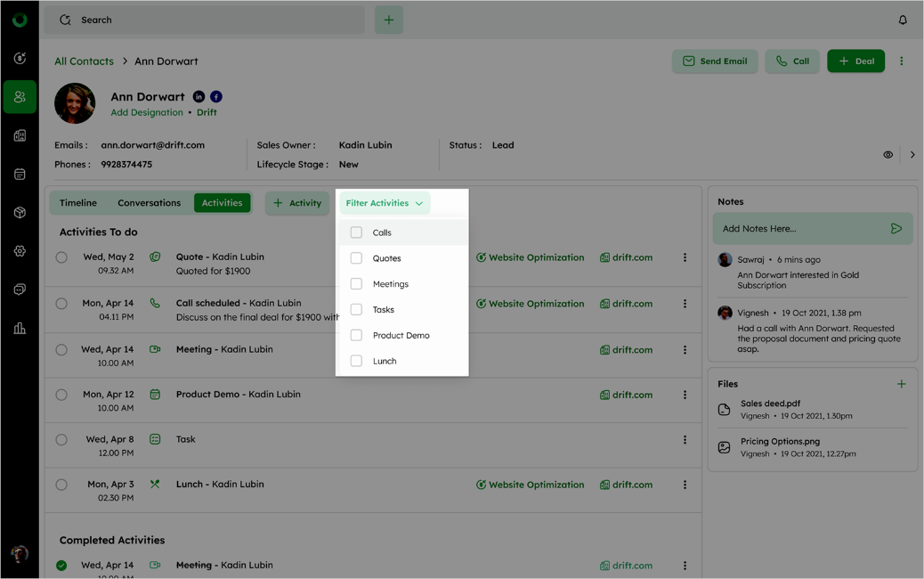The height and width of the screenshot is (579, 924).
Task: Mark the Quote activity as complete
Action: (x=61, y=257)
